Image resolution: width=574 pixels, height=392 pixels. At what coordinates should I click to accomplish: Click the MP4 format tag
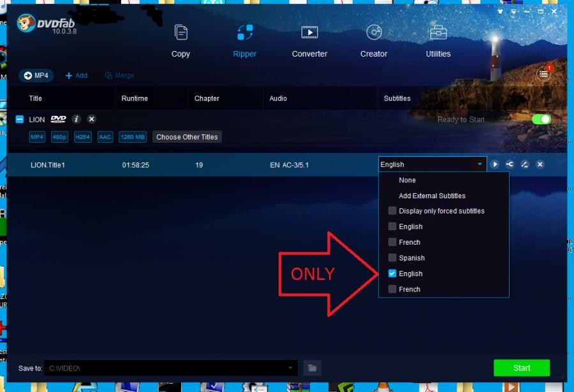[x=37, y=137]
